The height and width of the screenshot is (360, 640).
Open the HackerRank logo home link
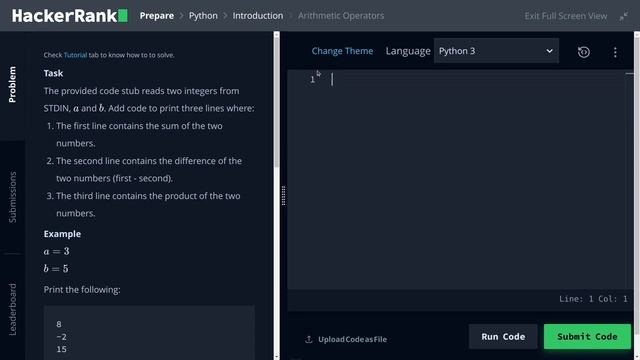click(x=69, y=16)
